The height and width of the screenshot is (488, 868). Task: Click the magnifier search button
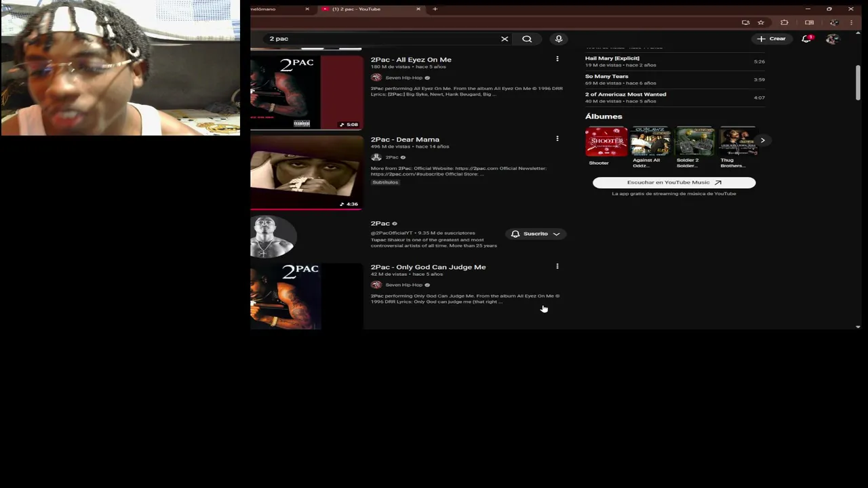tap(527, 39)
